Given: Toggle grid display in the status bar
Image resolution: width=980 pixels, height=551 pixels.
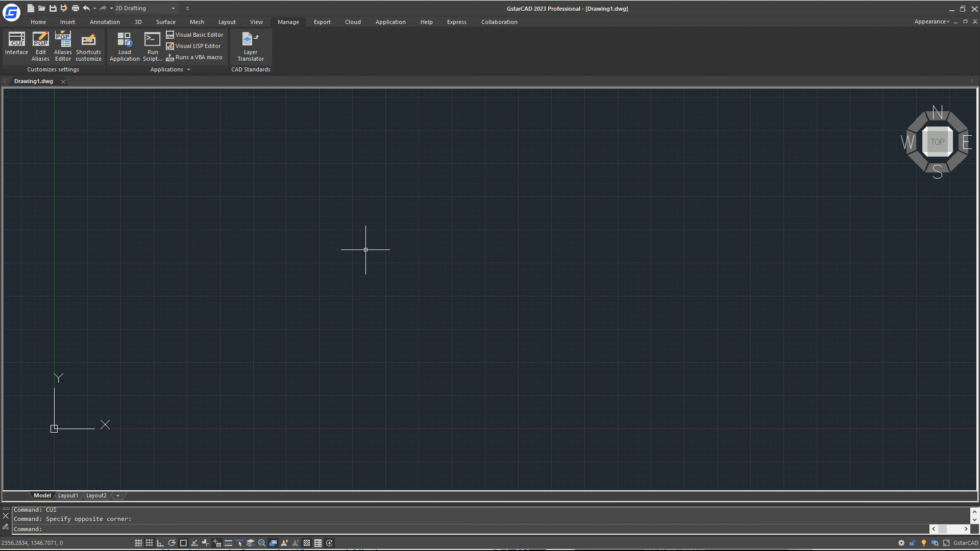Looking at the screenshot, I should pyautogui.click(x=149, y=543).
